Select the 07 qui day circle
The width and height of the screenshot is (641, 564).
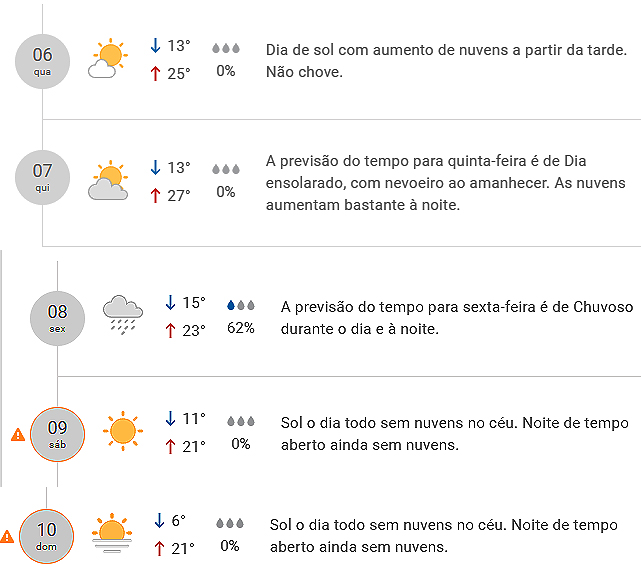coord(42,177)
